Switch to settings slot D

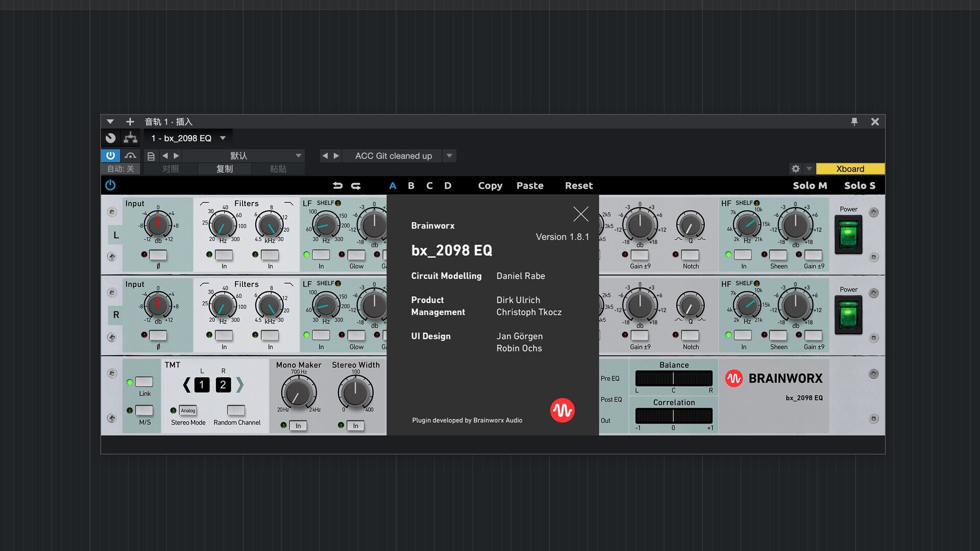click(x=448, y=186)
